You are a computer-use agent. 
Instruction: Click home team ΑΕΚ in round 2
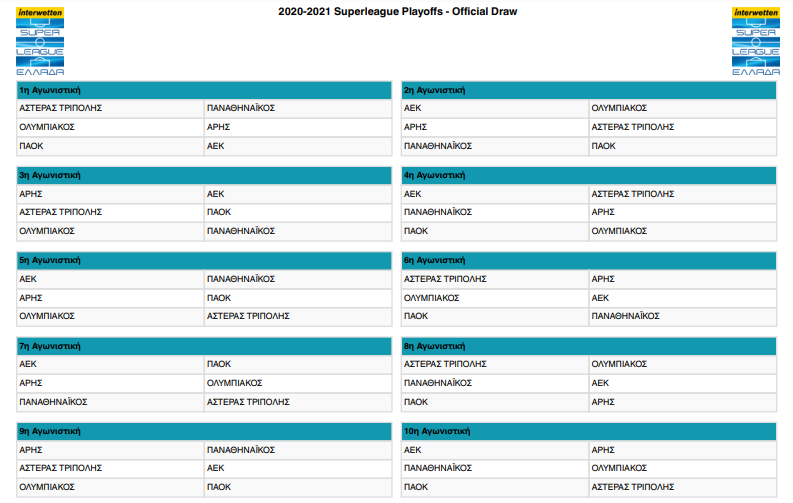click(x=413, y=108)
